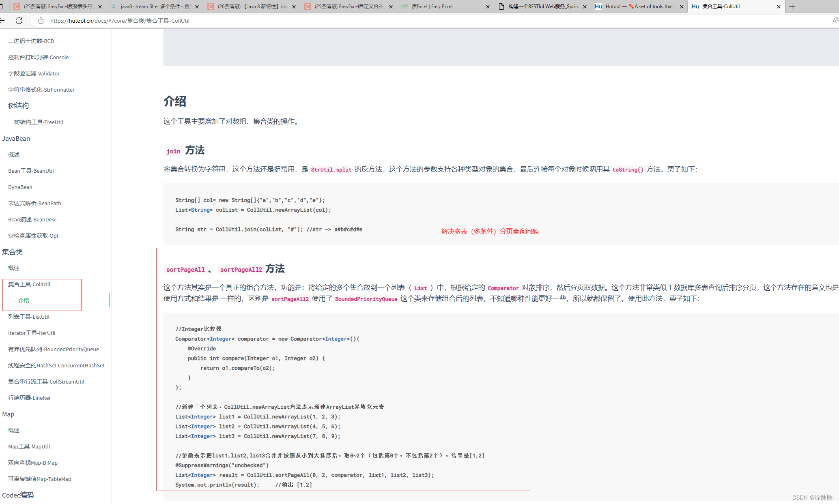Image resolution: width=839 pixels, height=504 pixels.
Task: Click the join 方法 heading
Action: point(185,150)
